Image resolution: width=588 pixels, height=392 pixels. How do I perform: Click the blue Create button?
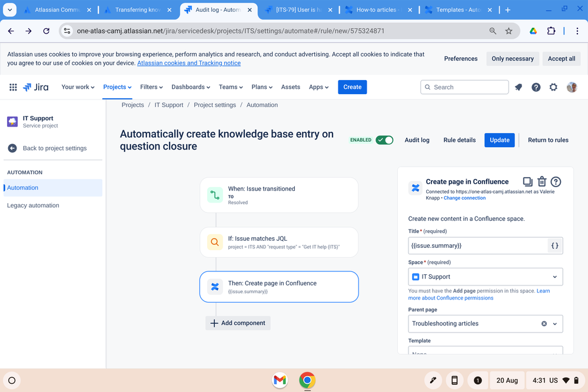coord(352,87)
